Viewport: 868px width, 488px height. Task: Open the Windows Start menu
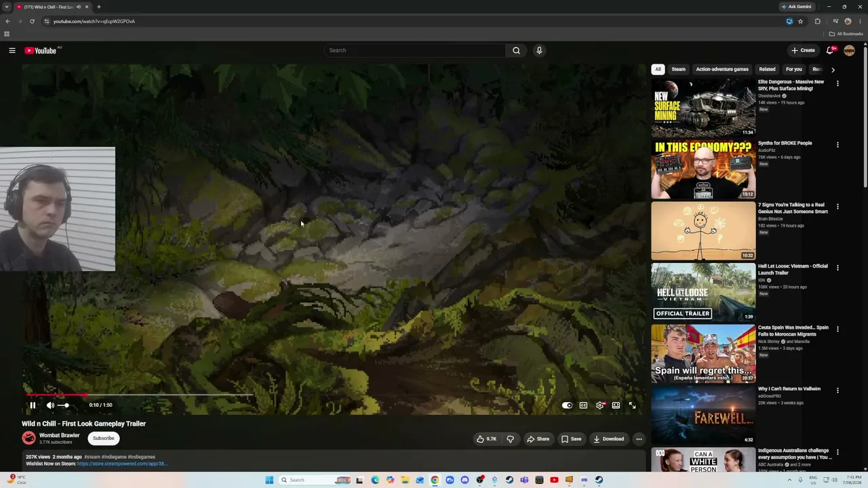click(269, 480)
